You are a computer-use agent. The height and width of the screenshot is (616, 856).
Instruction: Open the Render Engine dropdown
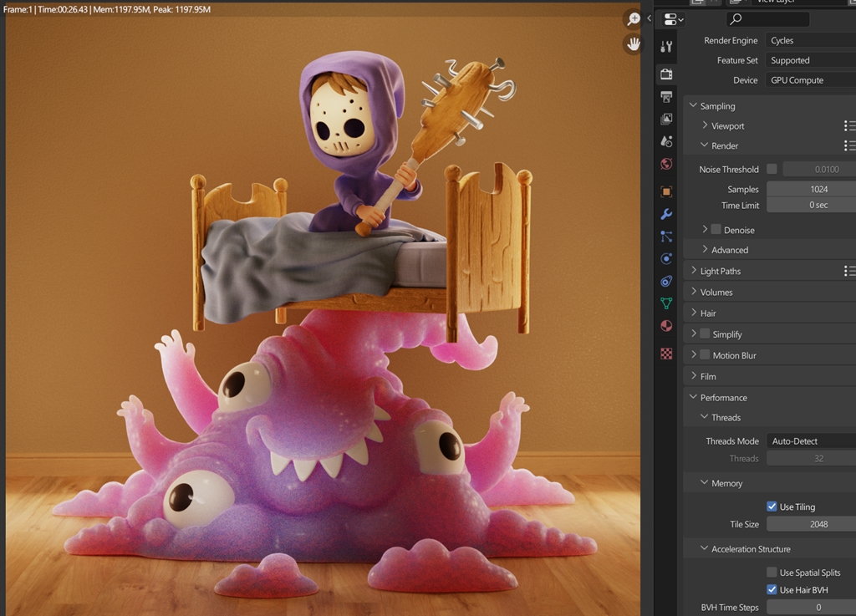coord(809,40)
